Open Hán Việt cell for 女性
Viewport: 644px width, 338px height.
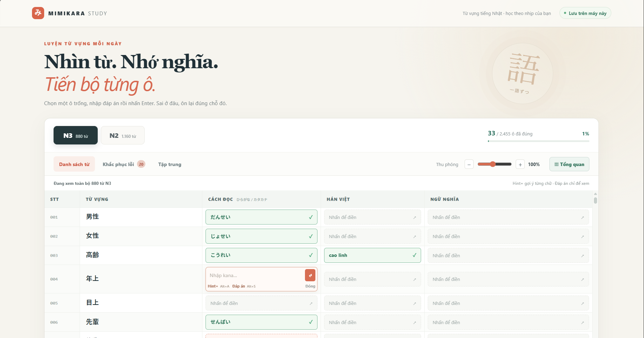point(372,236)
